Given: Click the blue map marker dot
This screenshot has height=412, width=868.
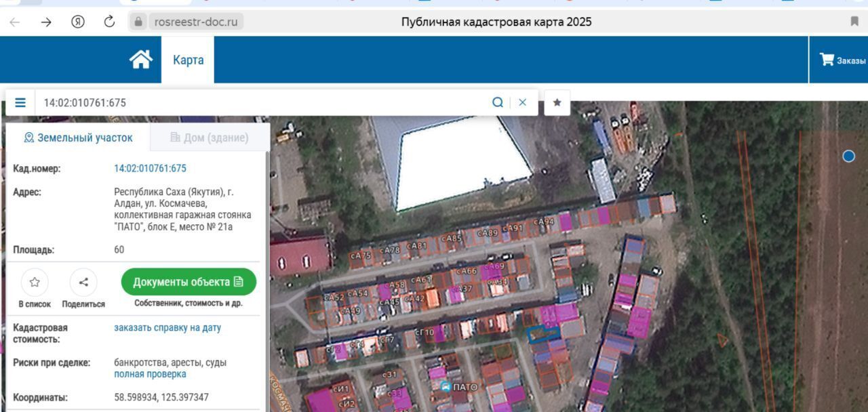Looking at the screenshot, I should pyautogui.click(x=848, y=157).
